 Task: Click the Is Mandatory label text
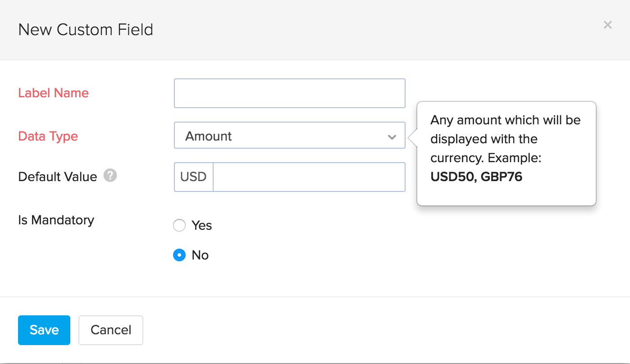click(56, 220)
